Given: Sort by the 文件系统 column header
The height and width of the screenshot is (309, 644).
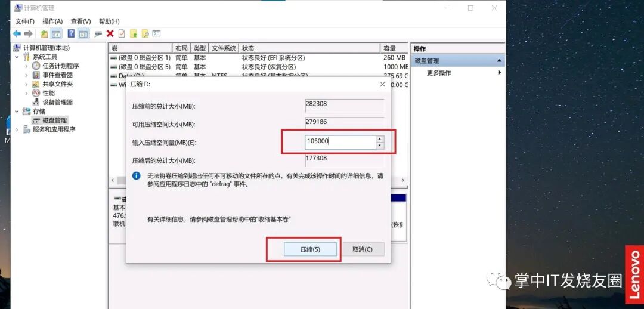Looking at the screenshot, I should point(224,48).
